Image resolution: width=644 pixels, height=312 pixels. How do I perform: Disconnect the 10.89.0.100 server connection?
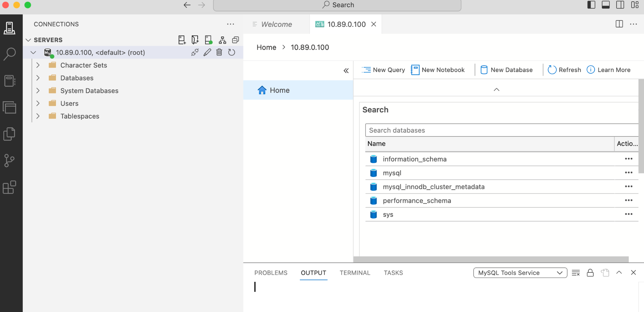point(195,52)
